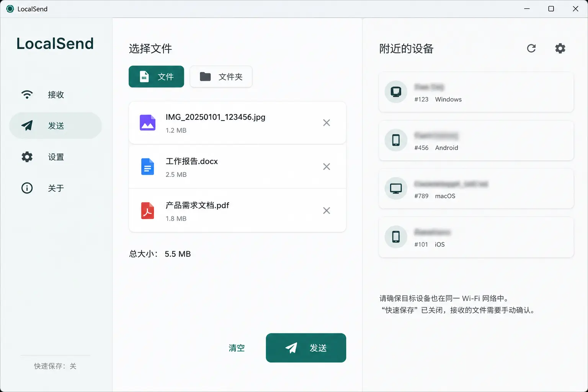
Task: Click the LocalSend heading in the sidebar
Action: 55,44
